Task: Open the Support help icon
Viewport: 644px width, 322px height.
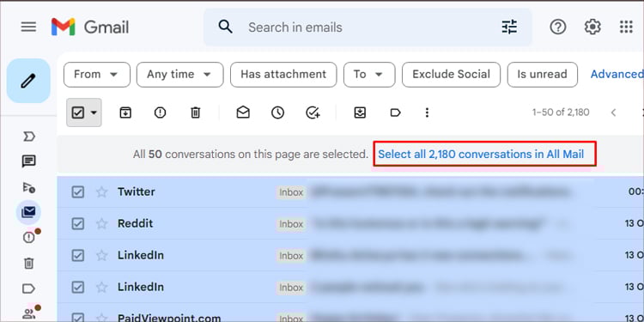Action: (558, 27)
